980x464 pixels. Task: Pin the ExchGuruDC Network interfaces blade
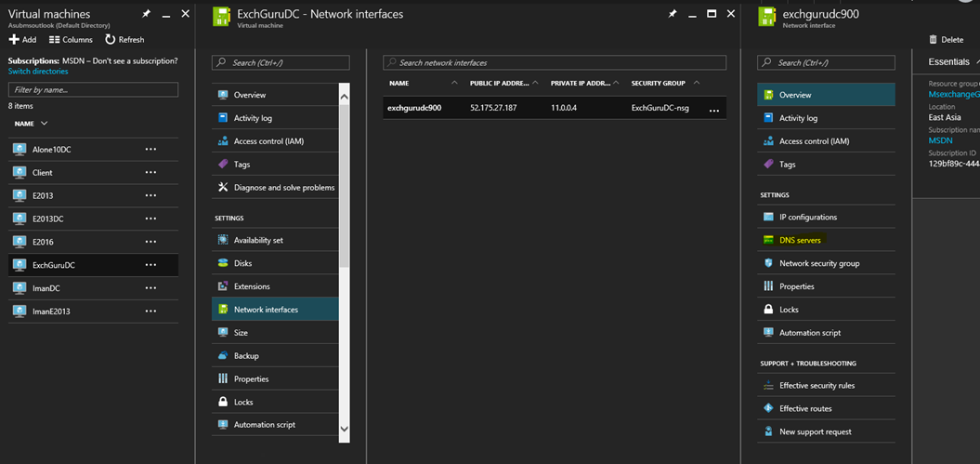click(x=672, y=14)
